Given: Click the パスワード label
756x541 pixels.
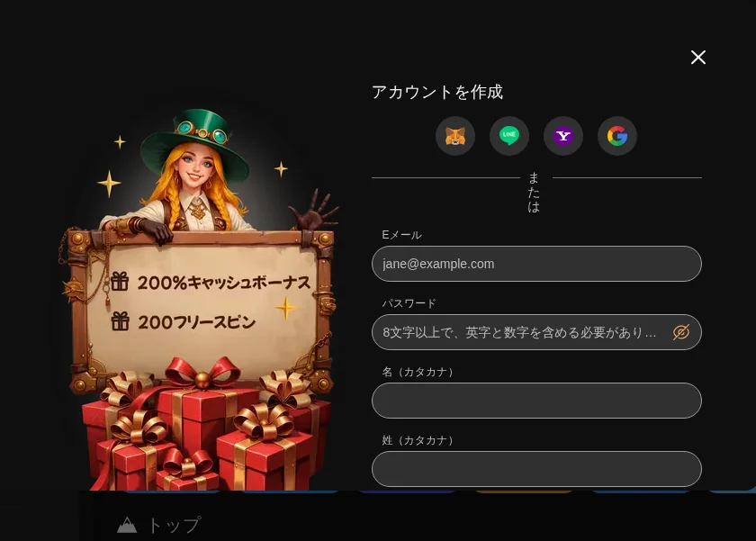Looking at the screenshot, I should click(x=409, y=303).
